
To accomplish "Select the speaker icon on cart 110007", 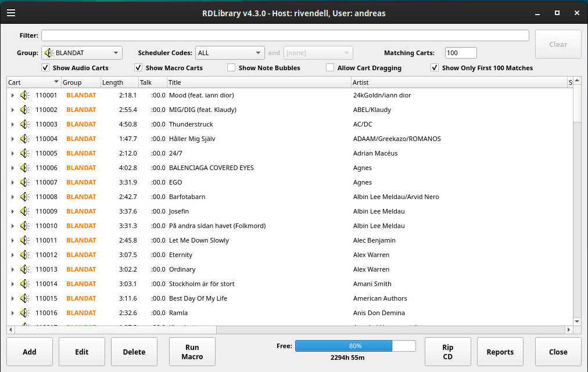I will (x=25, y=182).
